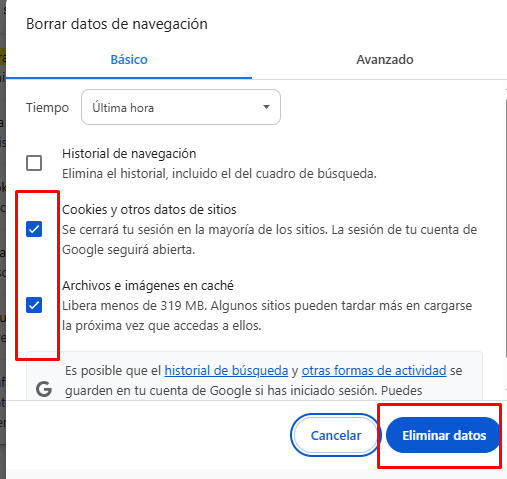
Task: Open the historial de búsqueda link
Action: (226, 370)
